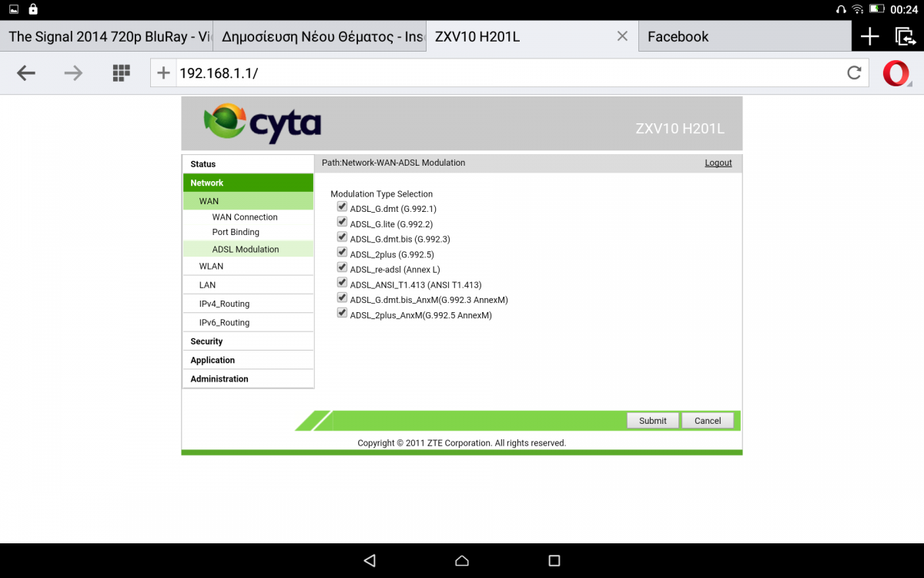This screenshot has width=924, height=578.
Task: Tap the headphones icon in the status bar
Action: pyautogui.click(x=841, y=9)
